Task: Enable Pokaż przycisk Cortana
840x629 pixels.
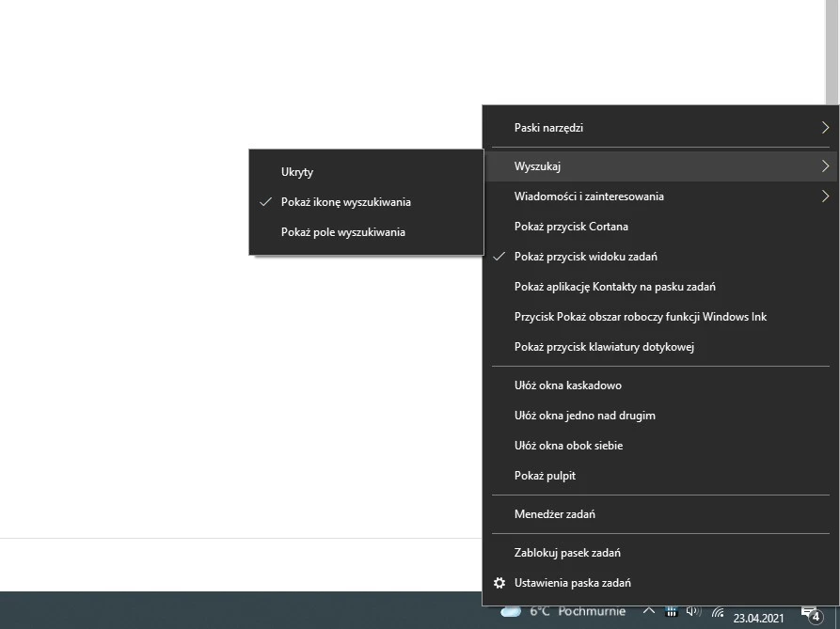Action: point(569,226)
